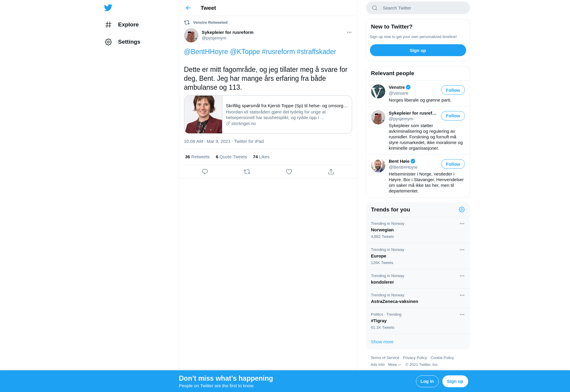Go back using the arrow icon
The image size is (570, 392).
pos(188,8)
